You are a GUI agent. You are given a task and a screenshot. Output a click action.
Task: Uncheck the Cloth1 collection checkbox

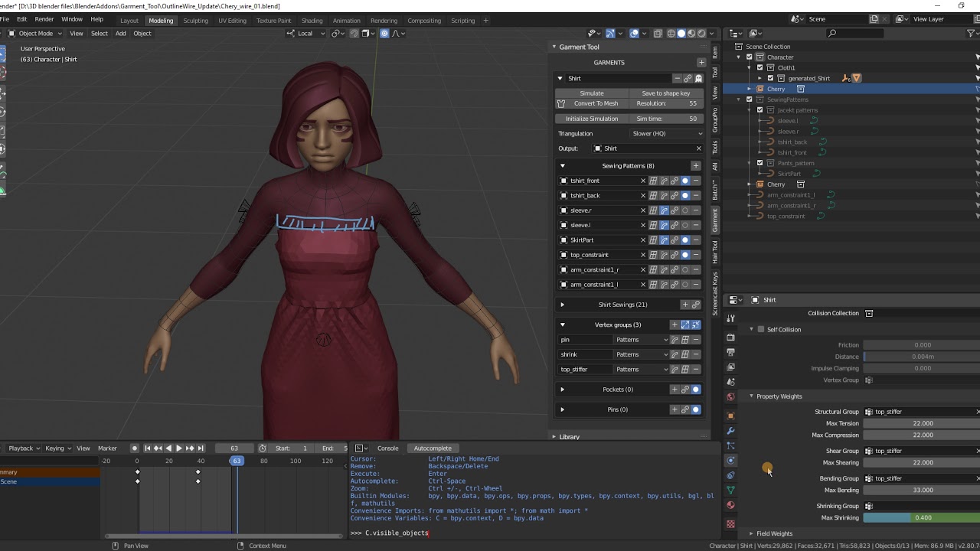[x=759, y=67]
